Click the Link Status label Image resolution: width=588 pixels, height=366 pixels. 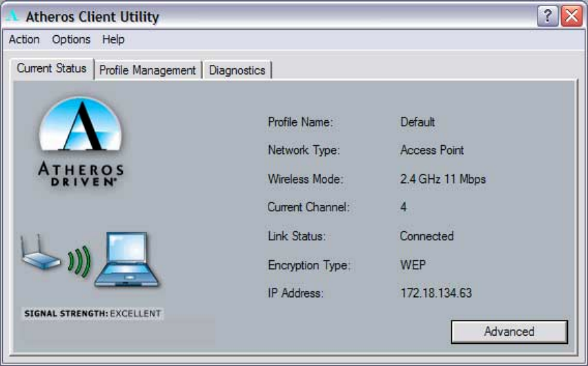297,236
